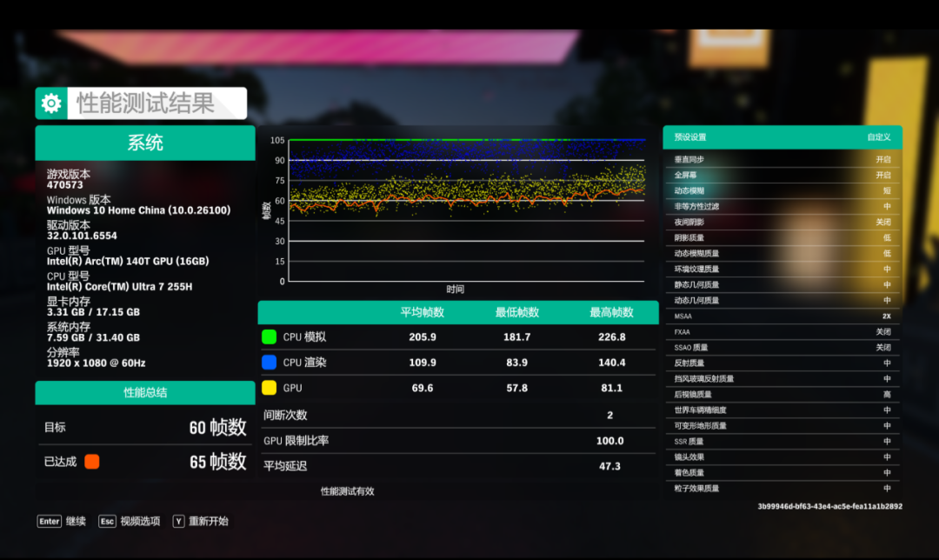
Task: Click the Intel Arc 140T GPU model text
Action: (128, 261)
